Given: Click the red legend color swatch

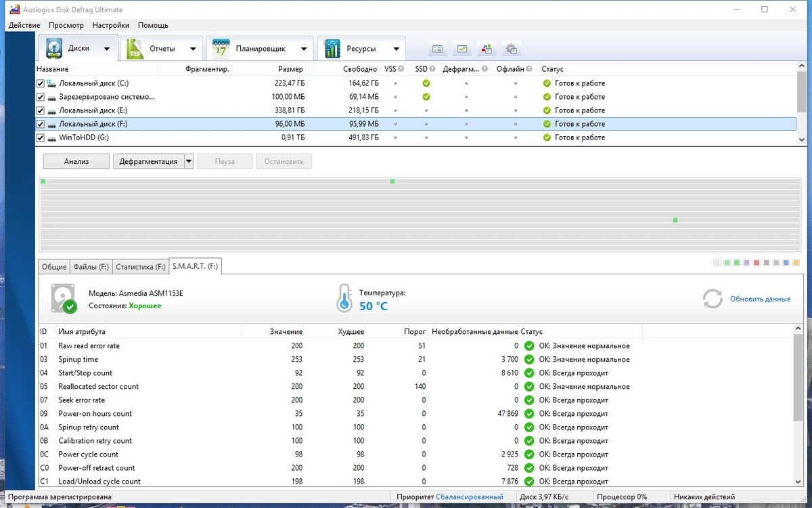Looking at the screenshot, I should point(757,262).
